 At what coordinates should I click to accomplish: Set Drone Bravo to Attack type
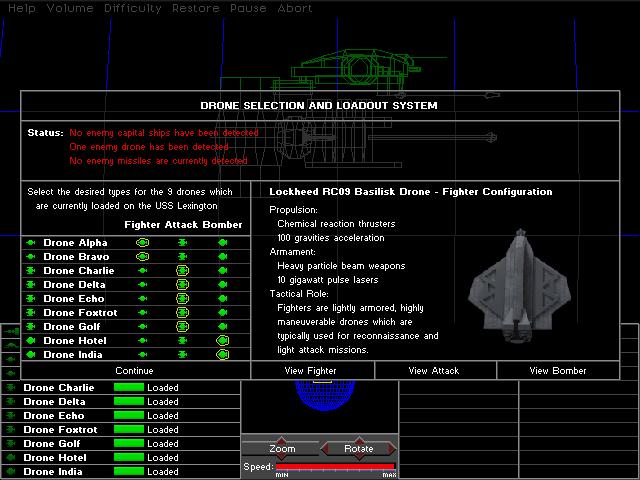[x=182, y=256]
